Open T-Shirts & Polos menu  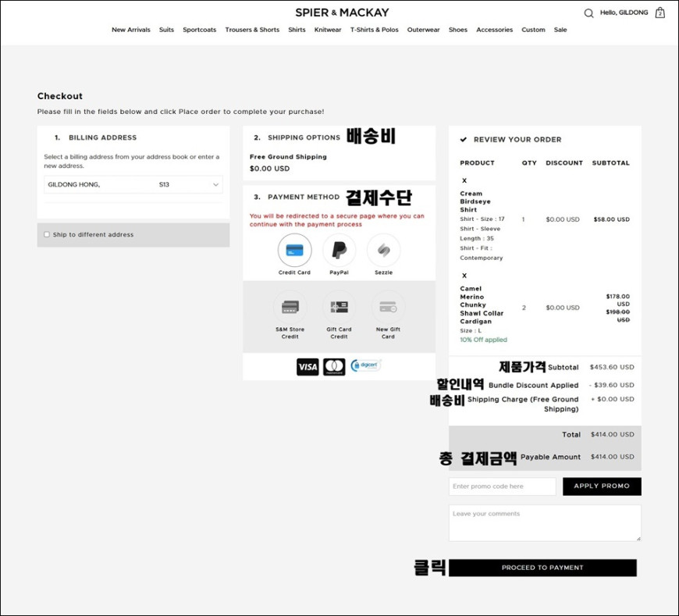pyautogui.click(x=374, y=30)
